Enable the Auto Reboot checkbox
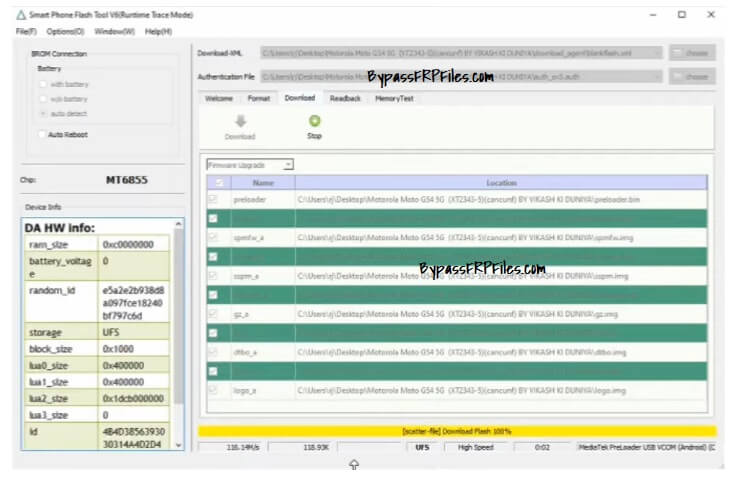The height and width of the screenshot is (490, 736). 42,134
